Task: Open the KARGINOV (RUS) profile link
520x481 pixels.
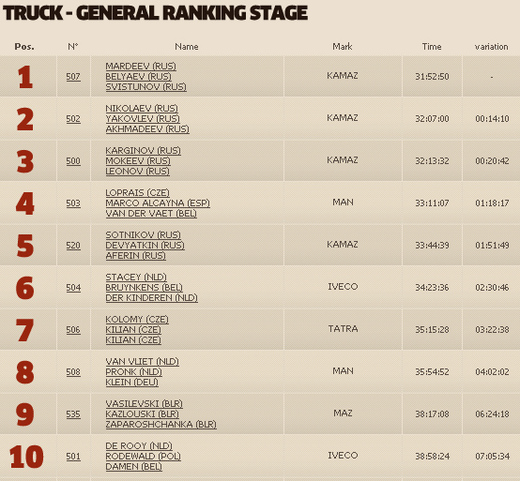Action: pos(143,151)
